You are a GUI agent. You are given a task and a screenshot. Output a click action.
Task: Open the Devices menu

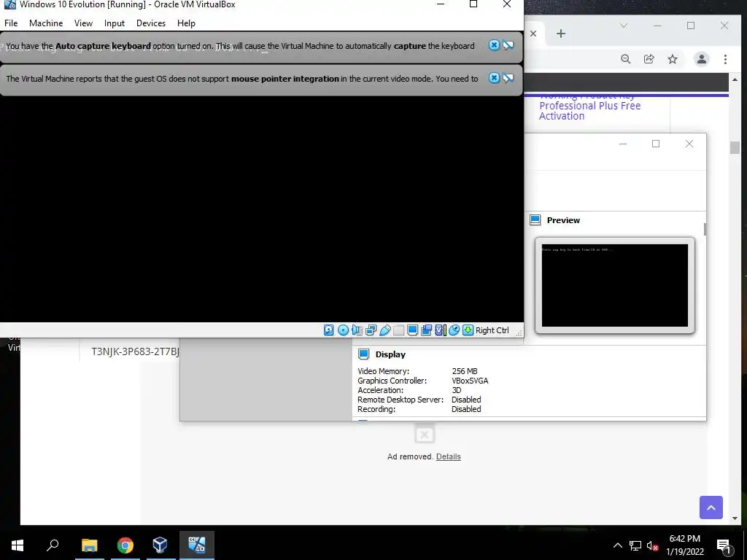[x=151, y=23]
